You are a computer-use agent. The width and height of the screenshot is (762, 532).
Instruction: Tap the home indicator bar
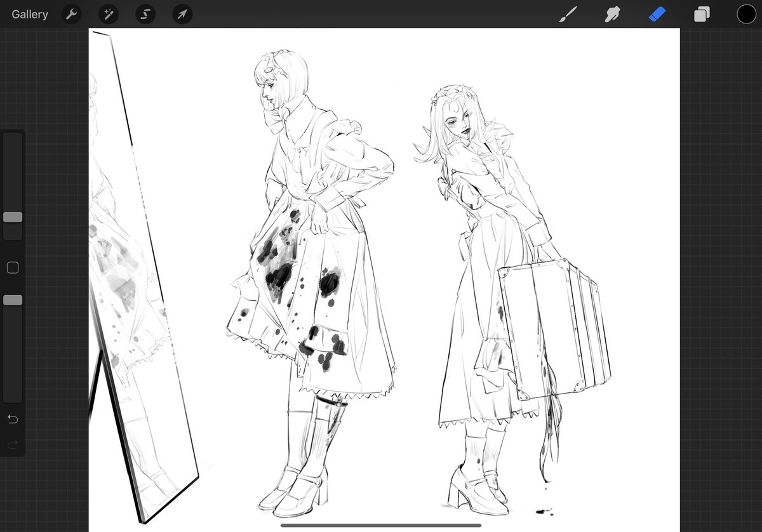click(x=381, y=525)
